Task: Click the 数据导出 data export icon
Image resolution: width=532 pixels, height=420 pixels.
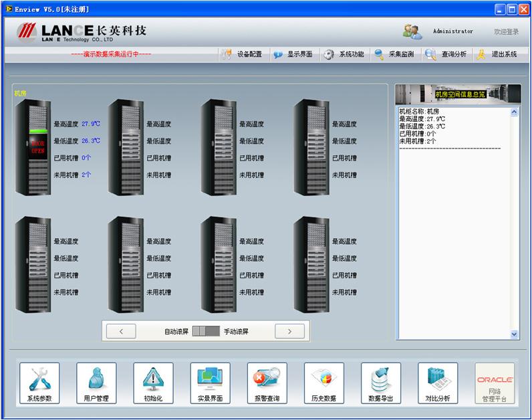Action: click(381, 383)
